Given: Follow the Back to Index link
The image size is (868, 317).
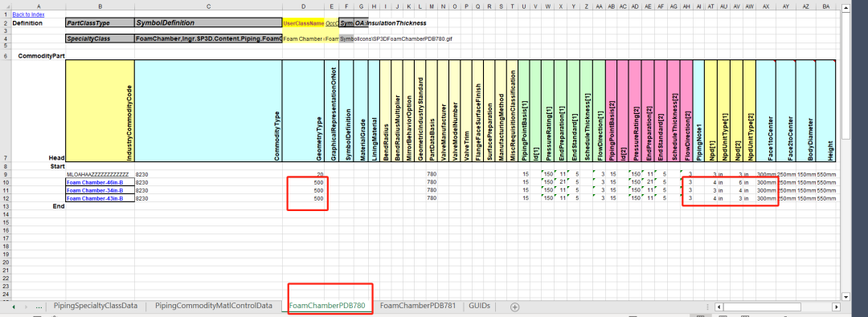Looking at the screenshot, I should click(x=28, y=14).
